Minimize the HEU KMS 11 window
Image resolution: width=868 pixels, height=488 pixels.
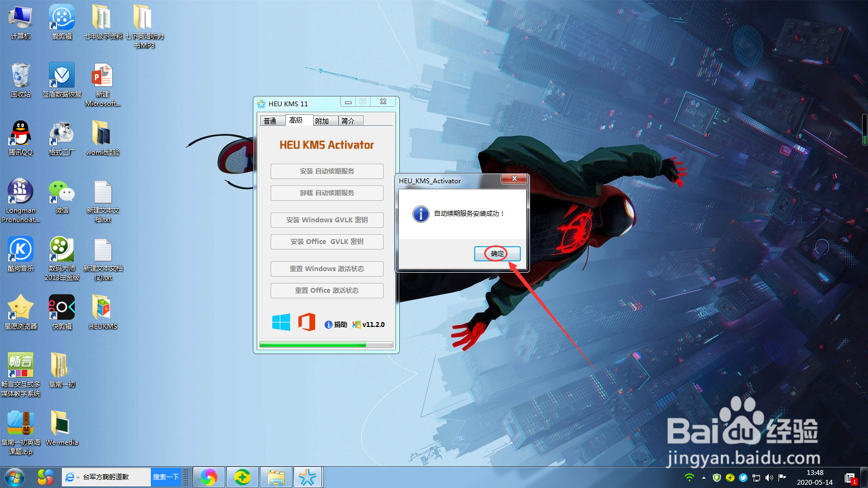coord(348,102)
